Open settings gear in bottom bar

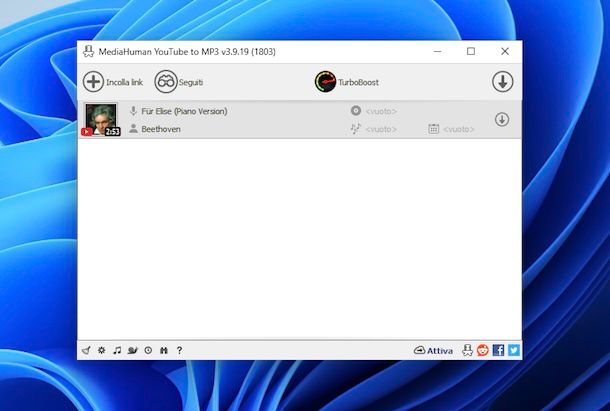pyautogui.click(x=102, y=350)
